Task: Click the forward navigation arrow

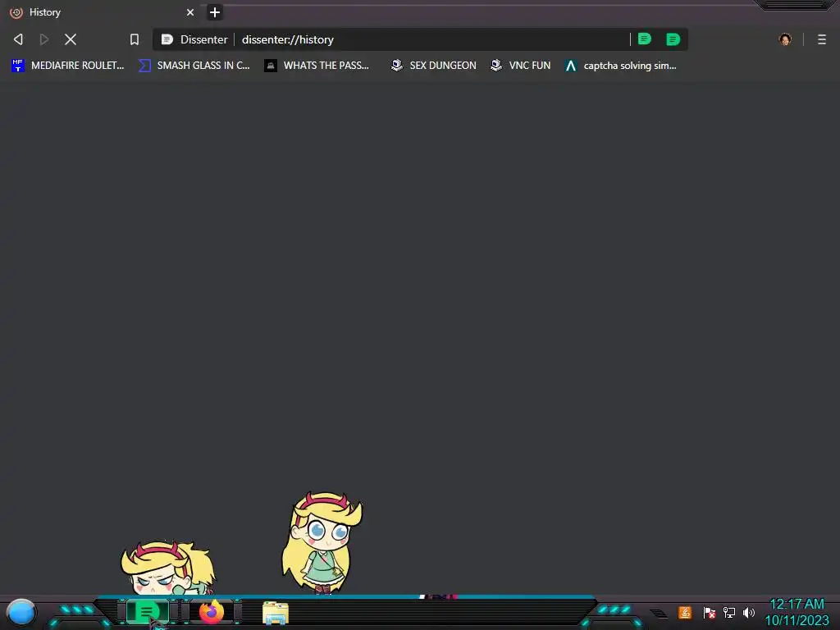Action: pos(44,39)
